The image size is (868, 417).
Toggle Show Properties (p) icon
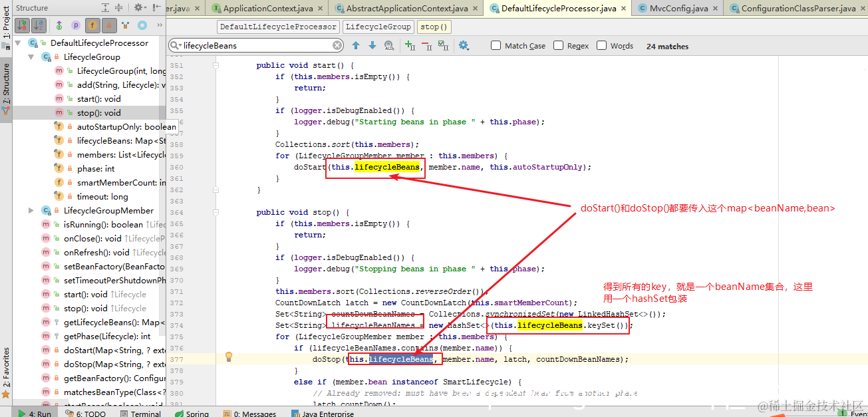[76, 25]
